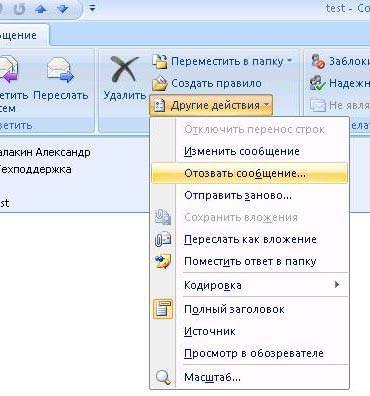Click the Техподдержка recipient text
The height and width of the screenshot is (396, 370).
click(35, 169)
